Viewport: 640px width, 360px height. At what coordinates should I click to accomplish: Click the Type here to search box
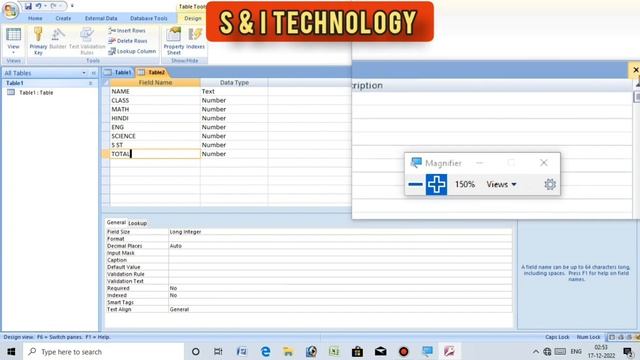click(104, 351)
